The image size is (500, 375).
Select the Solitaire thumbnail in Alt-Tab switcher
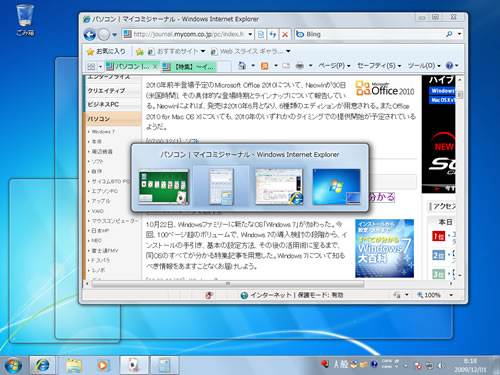pyautogui.click(x=164, y=187)
